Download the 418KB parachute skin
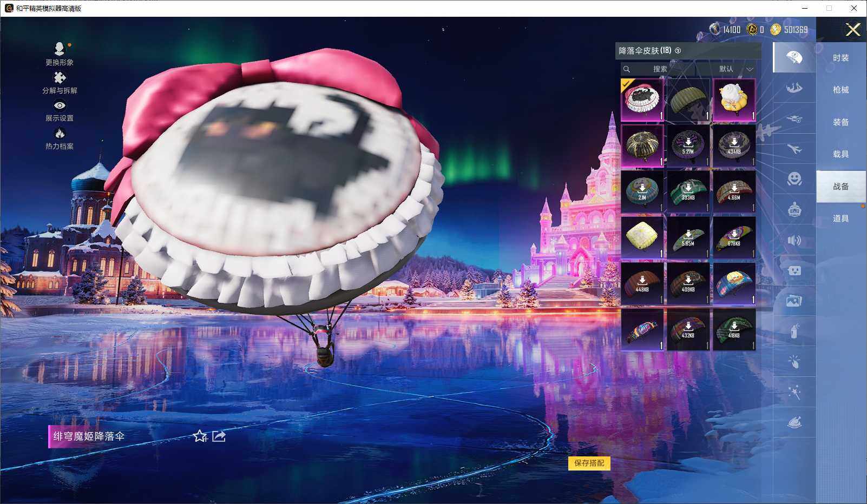This screenshot has width=867, height=504. [x=734, y=330]
